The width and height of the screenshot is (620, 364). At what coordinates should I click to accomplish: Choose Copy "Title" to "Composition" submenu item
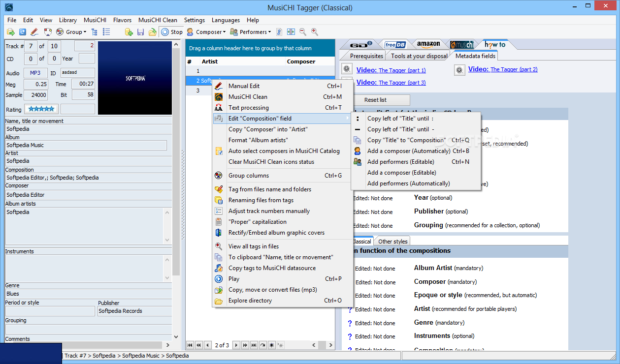(416, 140)
